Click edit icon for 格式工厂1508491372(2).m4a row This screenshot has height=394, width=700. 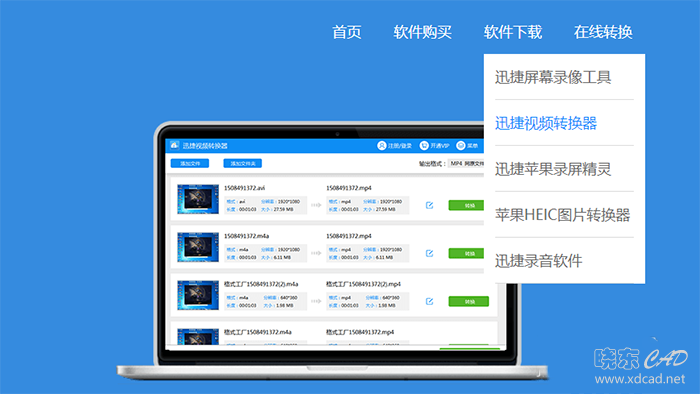429,302
